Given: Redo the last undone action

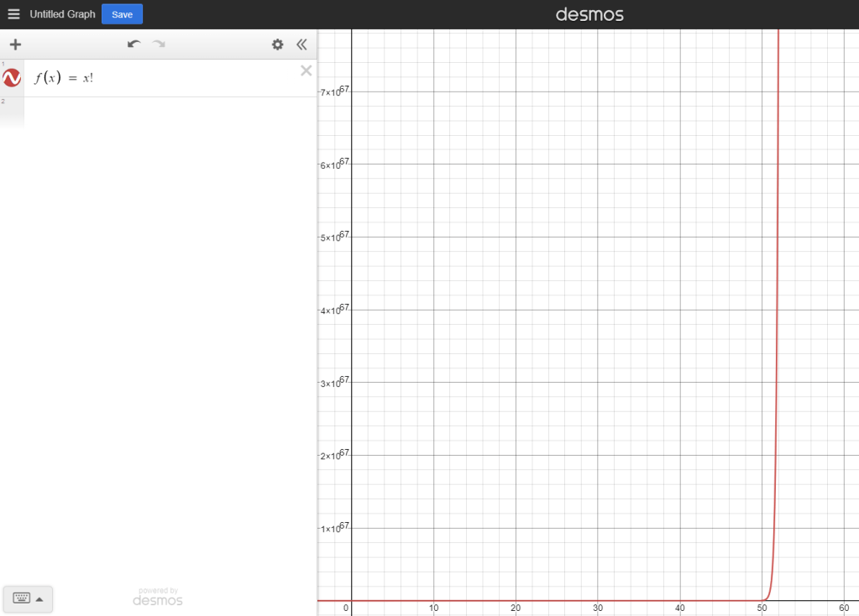Looking at the screenshot, I should 159,44.
